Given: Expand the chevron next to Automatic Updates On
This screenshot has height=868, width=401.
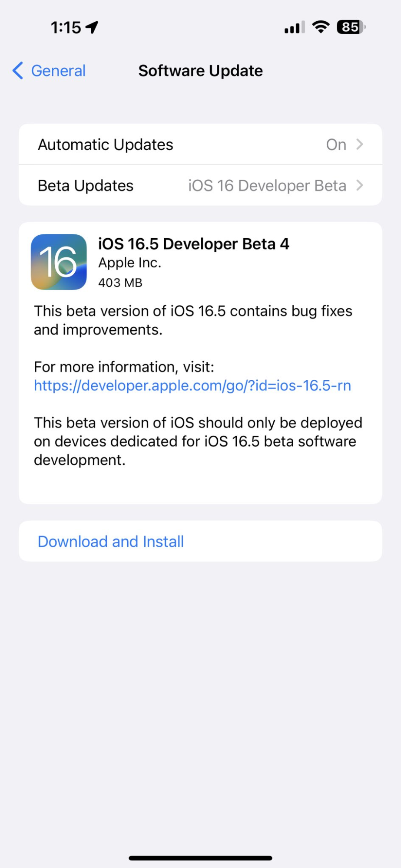Looking at the screenshot, I should 360,144.
